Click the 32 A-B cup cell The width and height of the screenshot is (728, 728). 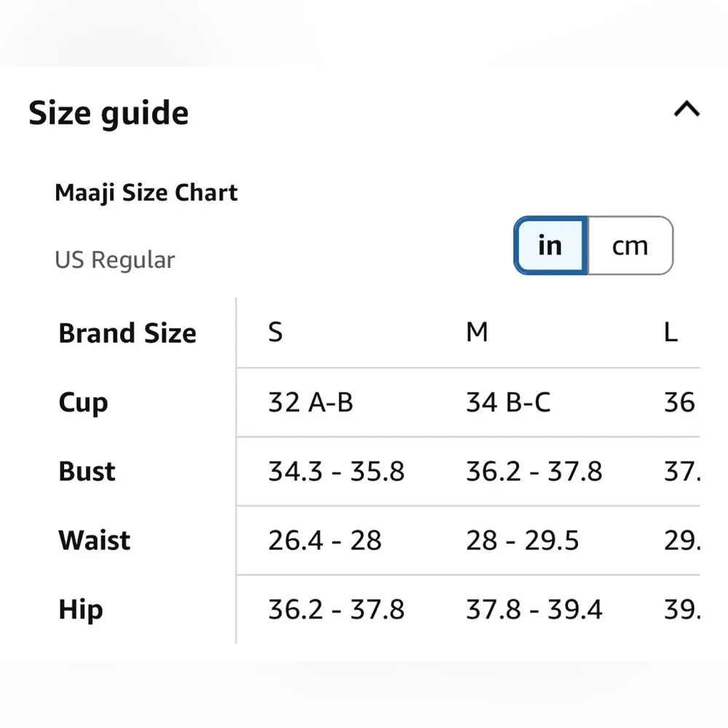coord(311,403)
